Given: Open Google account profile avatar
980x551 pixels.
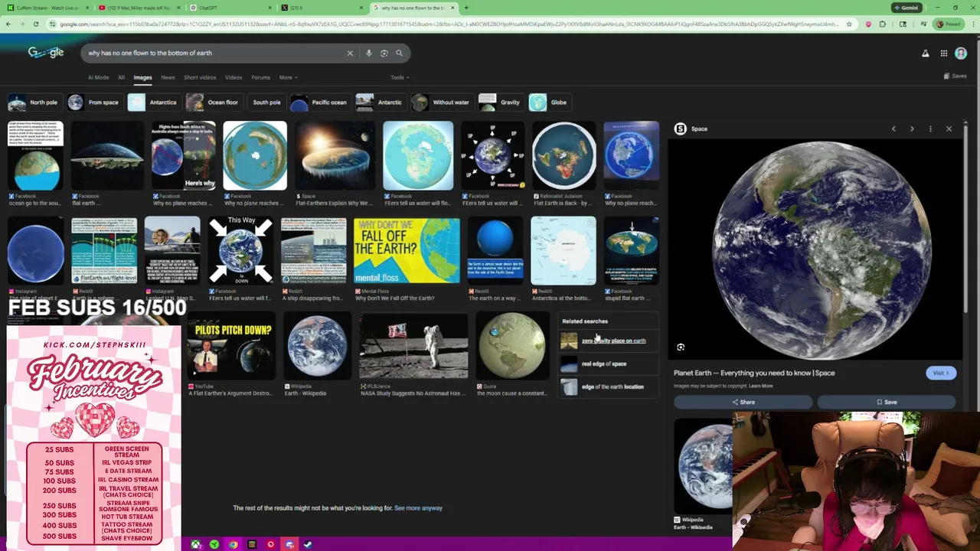Looking at the screenshot, I should coord(961,53).
